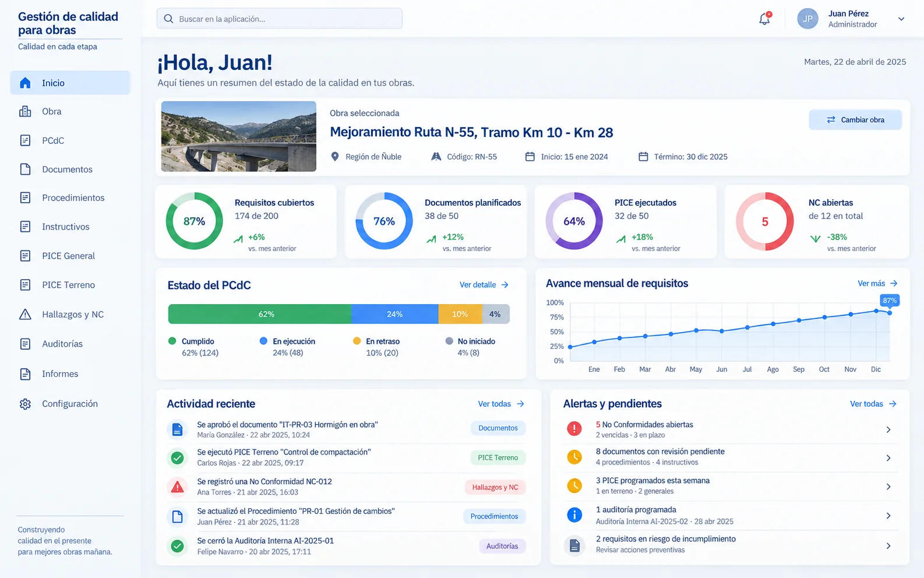Click the 'Hallazgos y NC' tag on NC-012 row

click(495, 488)
